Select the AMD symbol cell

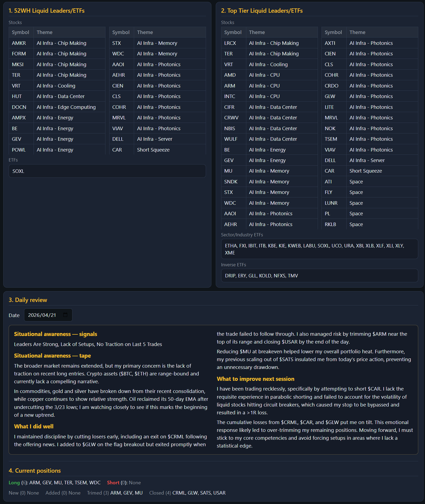click(233, 75)
